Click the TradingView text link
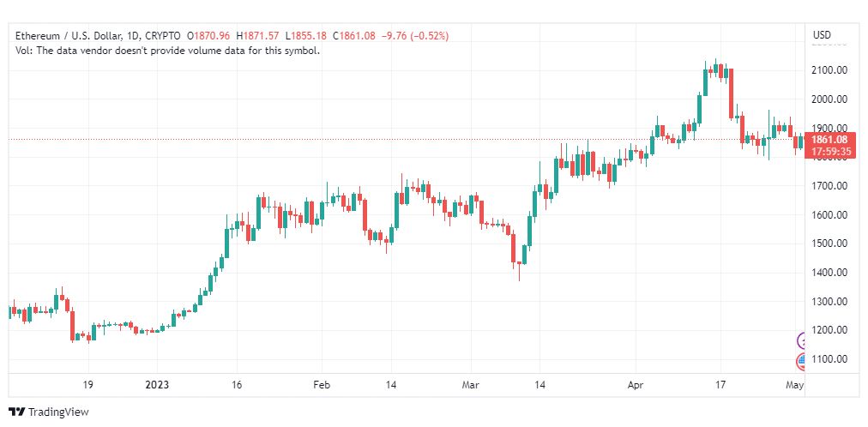Viewport: 868px width, 427px height. coord(58,412)
